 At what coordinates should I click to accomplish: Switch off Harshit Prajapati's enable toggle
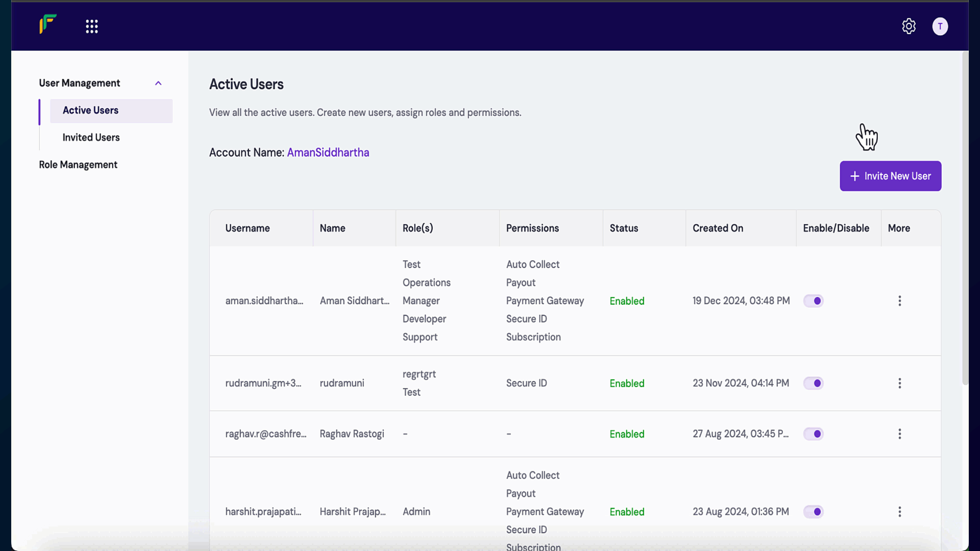pyautogui.click(x=813, y=512)
